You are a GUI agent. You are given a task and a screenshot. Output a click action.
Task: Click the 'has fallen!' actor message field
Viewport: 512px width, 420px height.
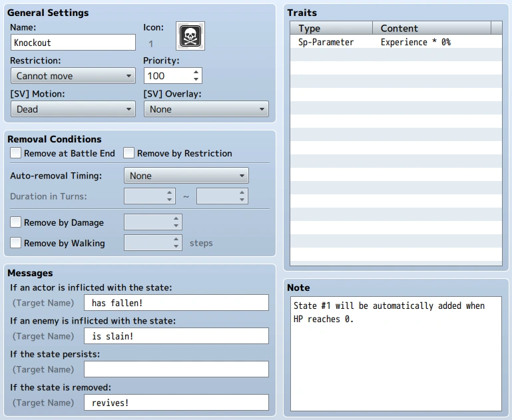click(x=176, y=303)
